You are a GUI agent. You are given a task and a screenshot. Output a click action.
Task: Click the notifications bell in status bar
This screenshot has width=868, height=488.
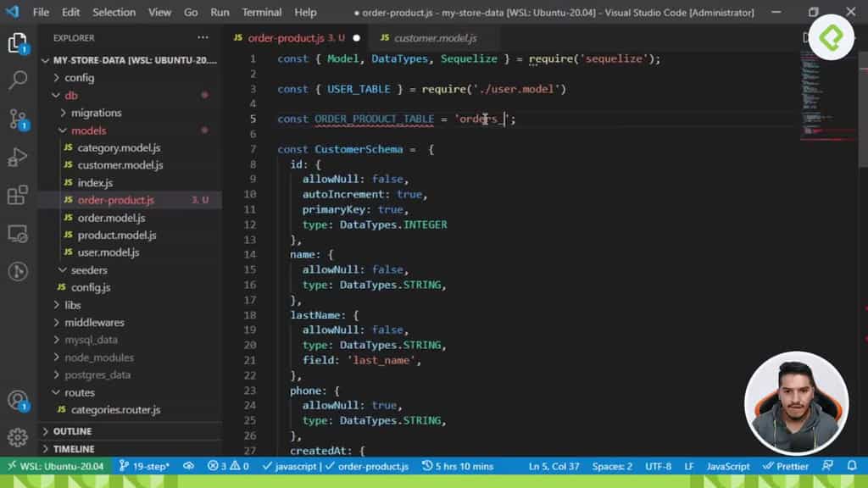[x=851, y=465]
